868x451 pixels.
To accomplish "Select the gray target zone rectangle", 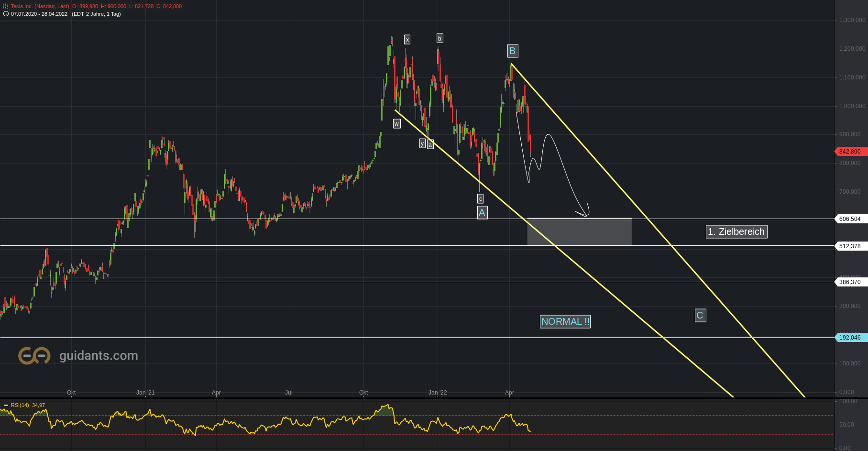I will coord(579,231).
